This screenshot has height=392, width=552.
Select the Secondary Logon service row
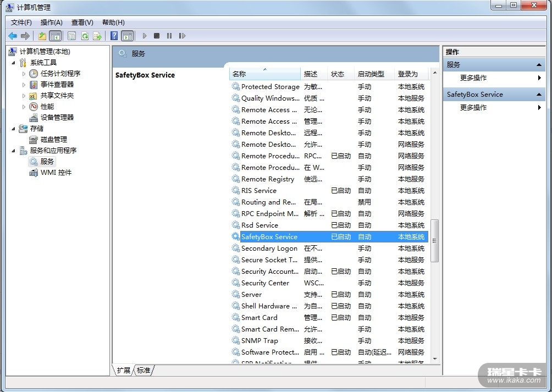(329, 249)
